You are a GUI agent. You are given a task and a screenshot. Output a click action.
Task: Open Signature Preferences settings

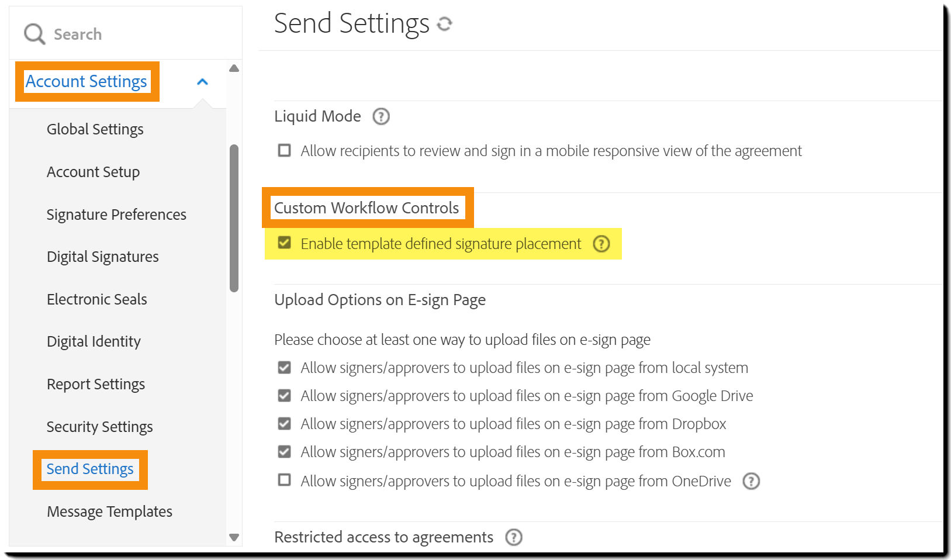(x=116, y=215)
